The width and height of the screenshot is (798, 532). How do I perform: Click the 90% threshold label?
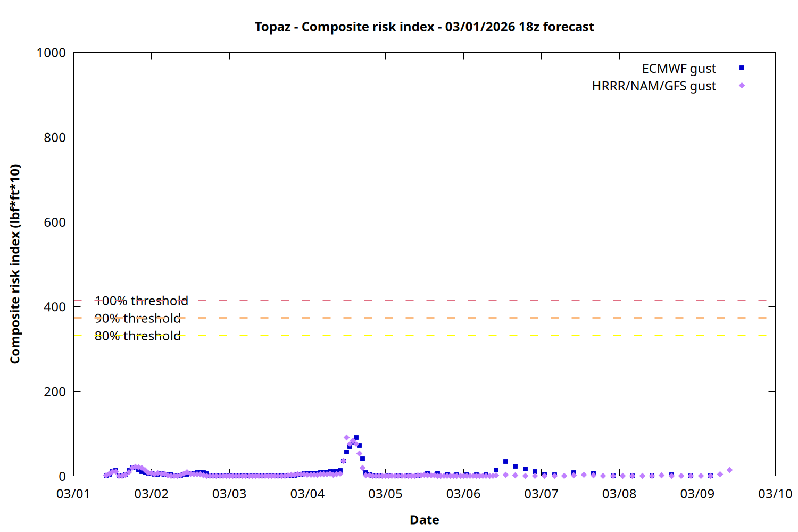pyautogui.click(x=137, y=319)
